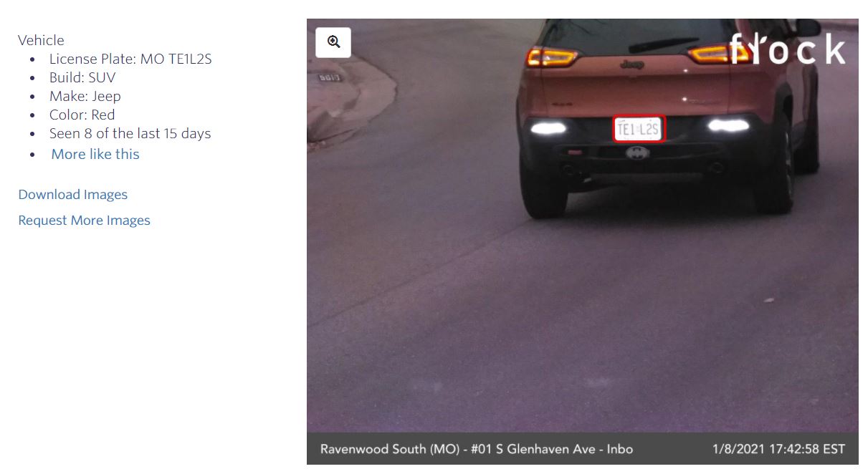Click the magnifier zoom icon on the photo
Image resolution: width=868 pixels, height=474 pixels.
pyautogui.click(x=333, y=42)
